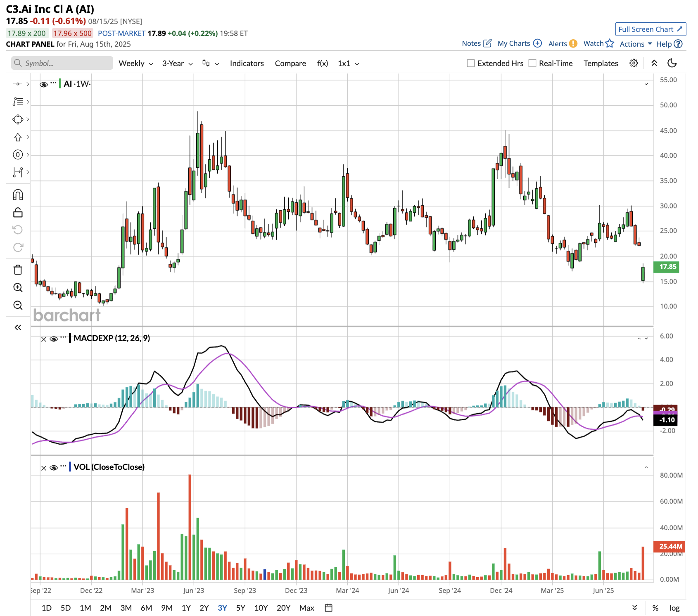Select the trend line drawing tool
698x616 pixels.
[18, 84]
